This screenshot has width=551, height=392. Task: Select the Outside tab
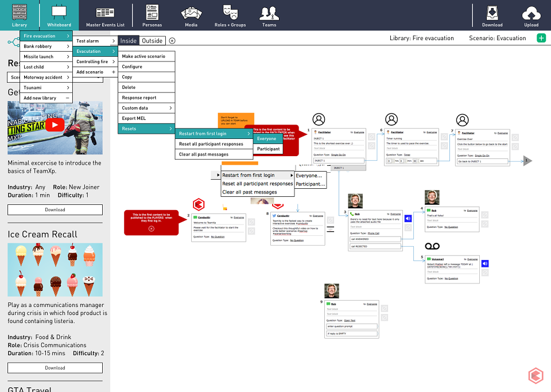[x=152, y=41]
